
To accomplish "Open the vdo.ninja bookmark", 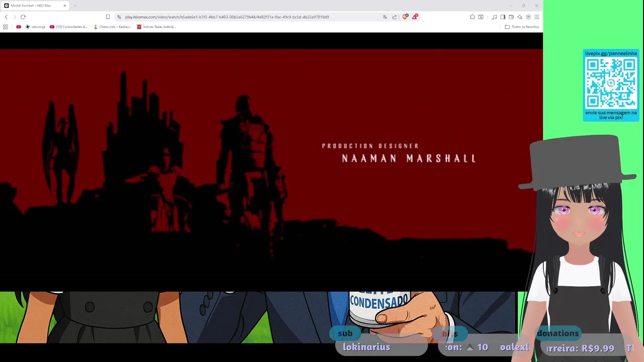I will tap(35, 27).
